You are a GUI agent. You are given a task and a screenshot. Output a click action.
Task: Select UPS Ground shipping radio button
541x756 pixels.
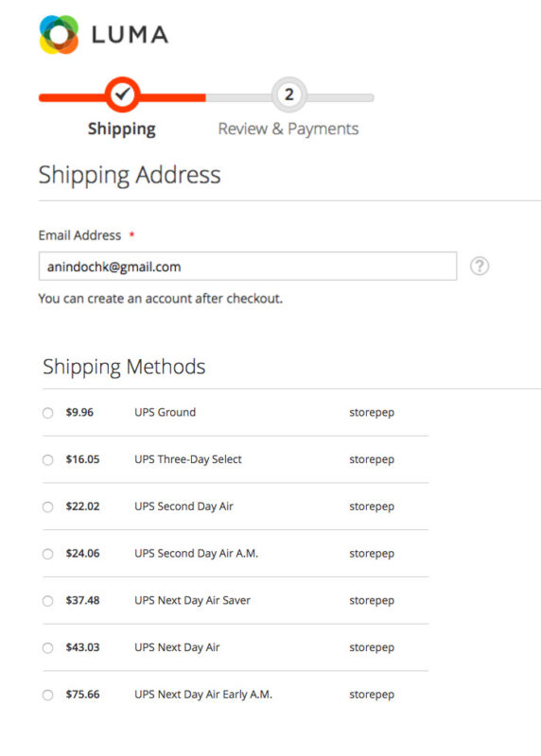click(48, 413)
